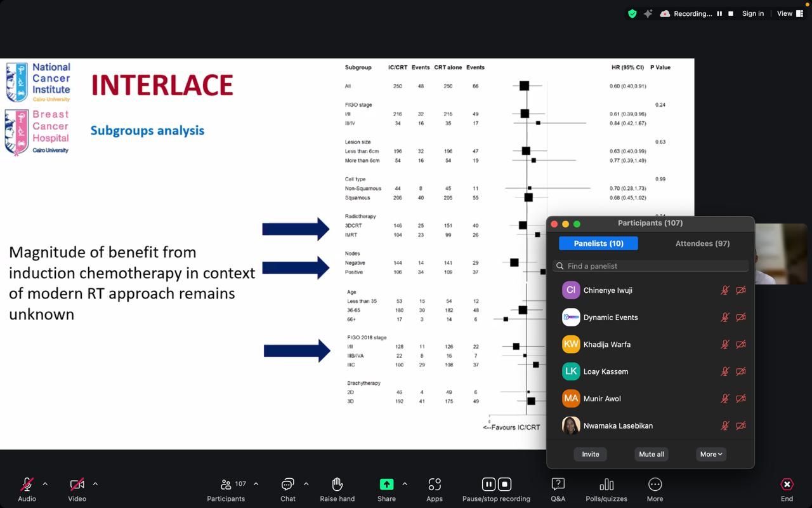
Task: Expand the video options chevron
Action: 95,484
